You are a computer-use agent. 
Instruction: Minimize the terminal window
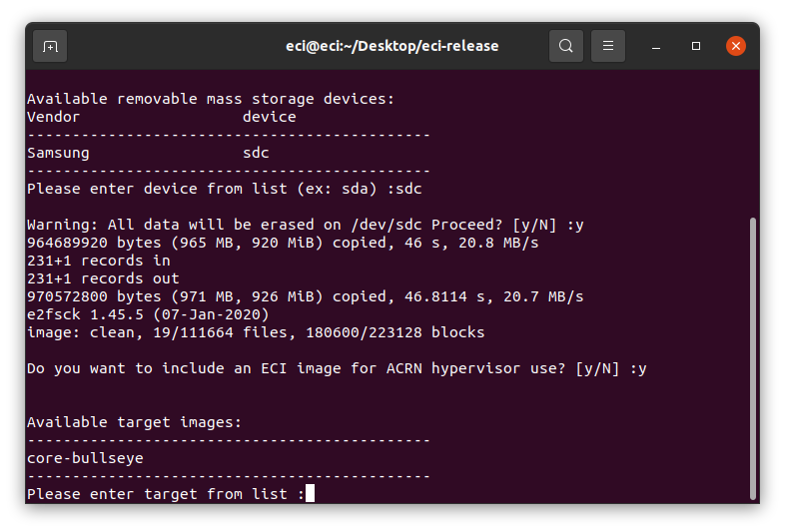(656, 46)
